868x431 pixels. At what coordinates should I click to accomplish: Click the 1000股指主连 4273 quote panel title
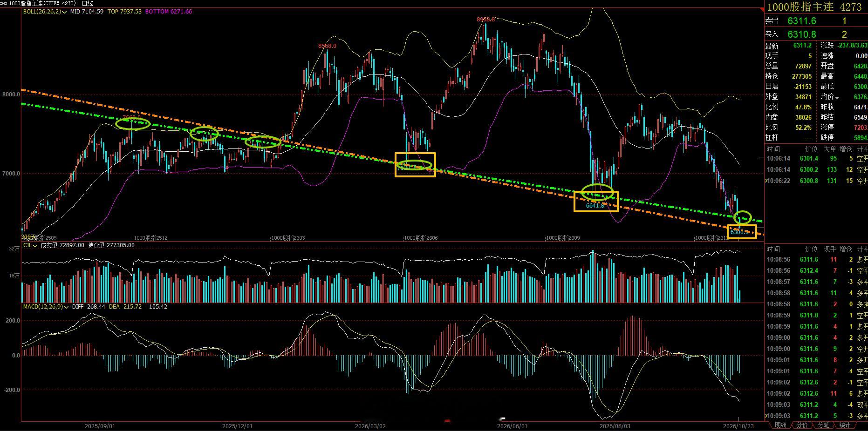pos(814,7)
